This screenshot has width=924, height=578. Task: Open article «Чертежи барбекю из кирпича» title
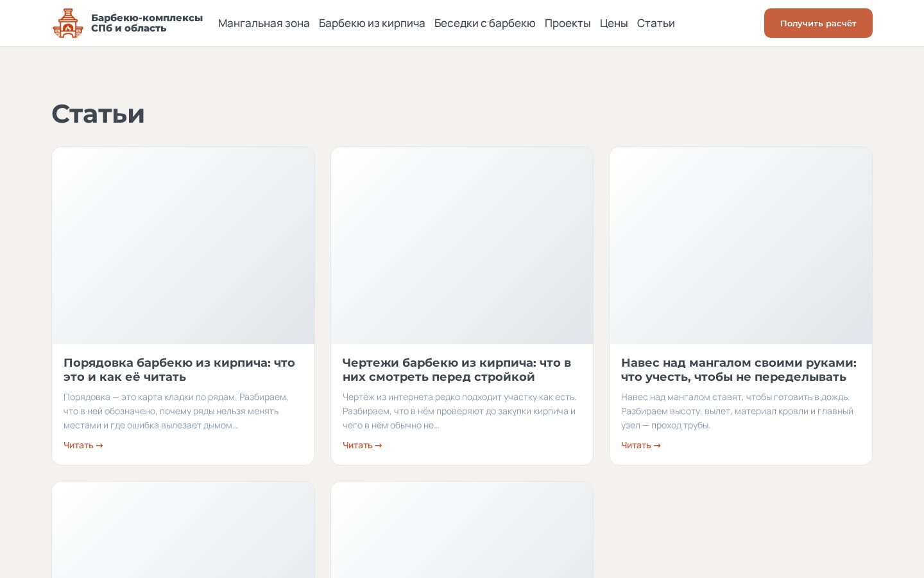[x=457, y=370]
